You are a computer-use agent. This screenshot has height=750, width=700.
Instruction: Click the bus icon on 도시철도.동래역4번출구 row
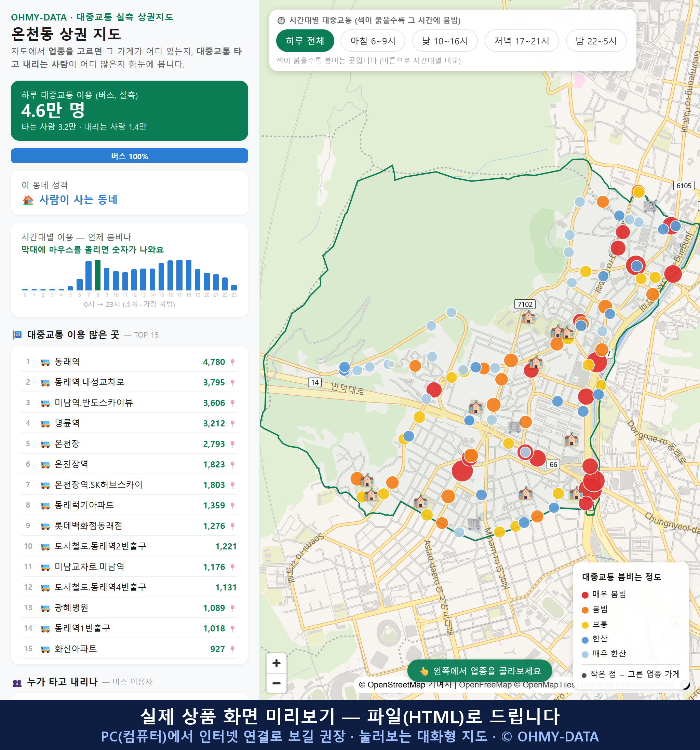pos(45,587)
